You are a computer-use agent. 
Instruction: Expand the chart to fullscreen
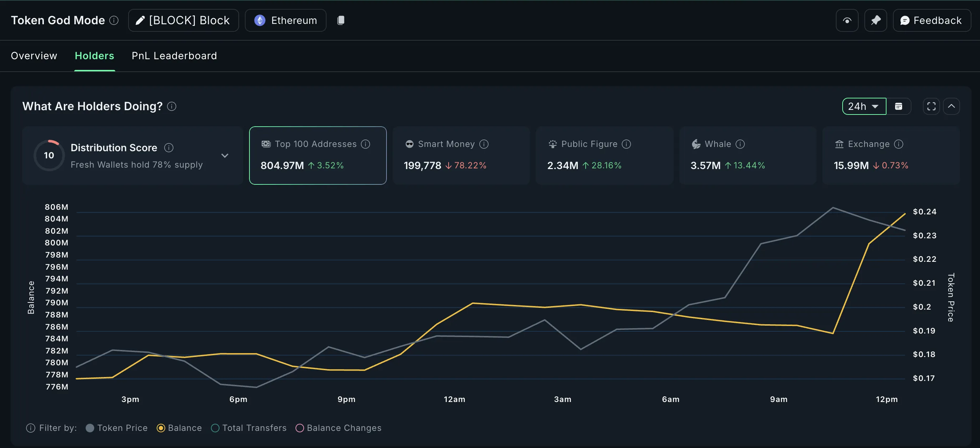(x=931, y=107)
